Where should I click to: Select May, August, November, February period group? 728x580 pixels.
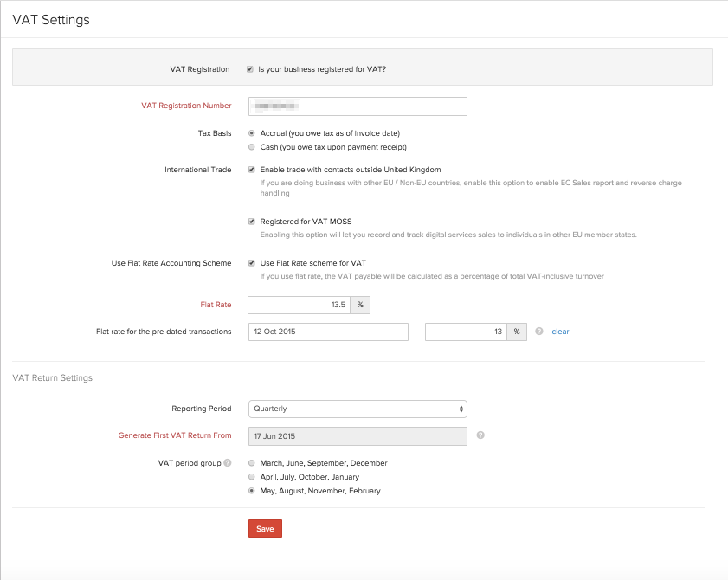(x=252, y=491)
